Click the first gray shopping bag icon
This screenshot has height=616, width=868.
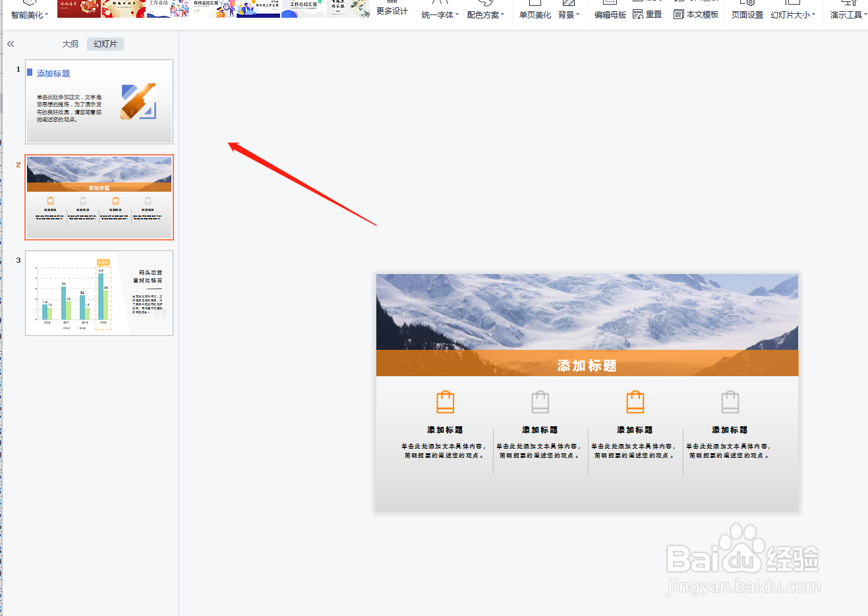[x=540, y=401]
